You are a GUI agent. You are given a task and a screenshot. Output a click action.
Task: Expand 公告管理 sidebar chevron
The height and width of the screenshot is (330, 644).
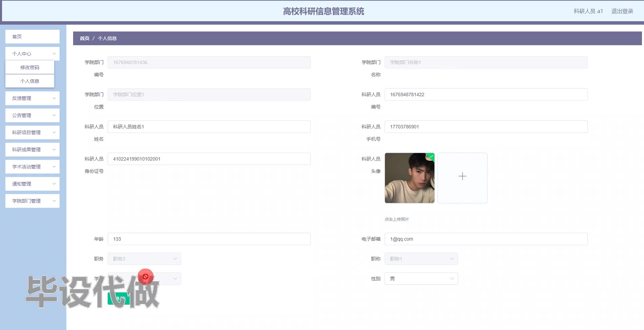click(54, 115)
